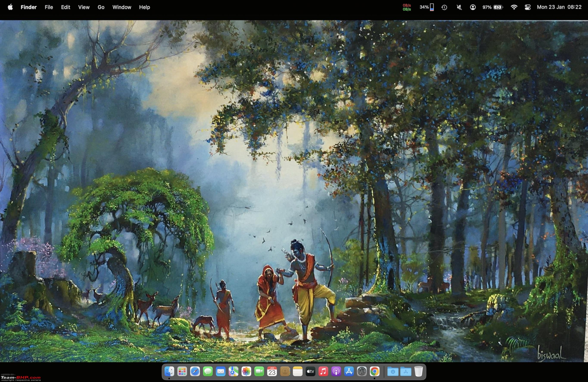Launch Maps from the Dock

[234, 371]
